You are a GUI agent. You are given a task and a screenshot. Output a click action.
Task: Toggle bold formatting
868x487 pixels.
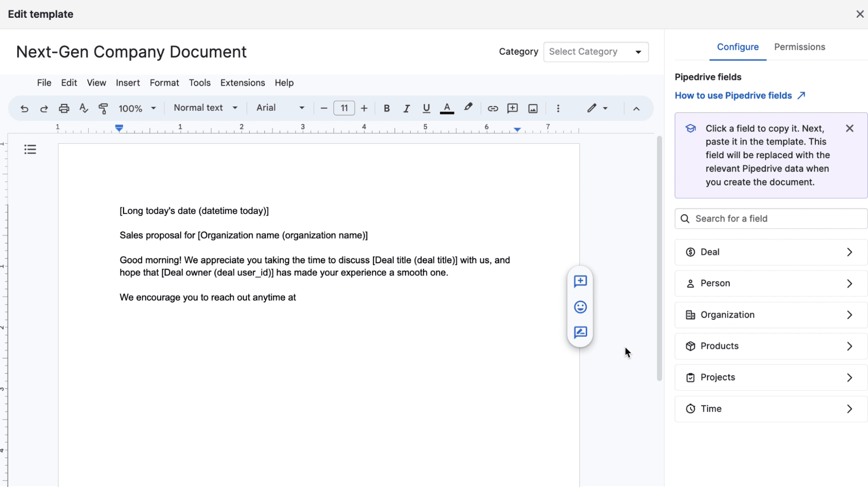coord(386,108)
